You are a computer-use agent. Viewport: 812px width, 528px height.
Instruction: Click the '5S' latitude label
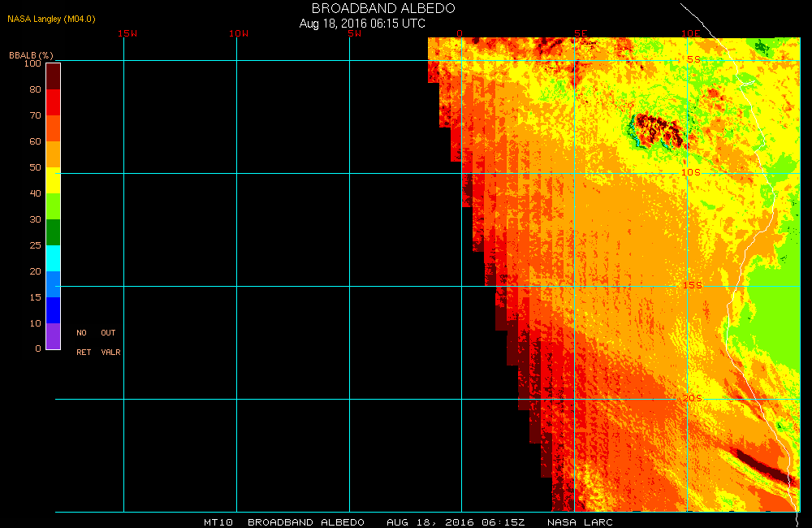tap(693, 59)
